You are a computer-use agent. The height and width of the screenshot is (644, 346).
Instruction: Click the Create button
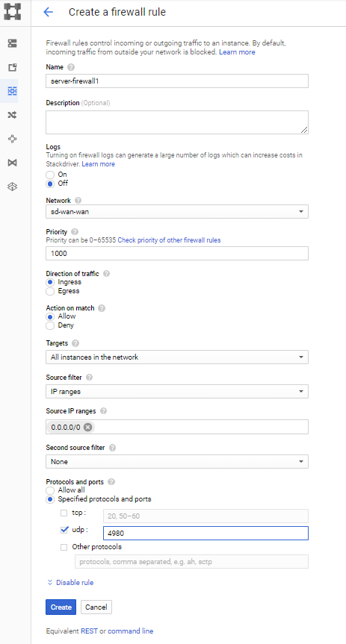[x=61, y=607]
